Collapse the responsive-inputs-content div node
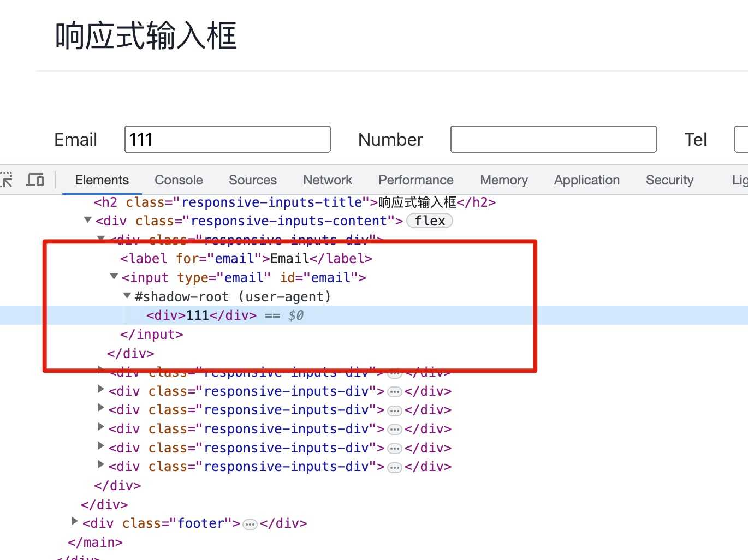The width and height of the screenshot is (748, 560). coord(87,220)
